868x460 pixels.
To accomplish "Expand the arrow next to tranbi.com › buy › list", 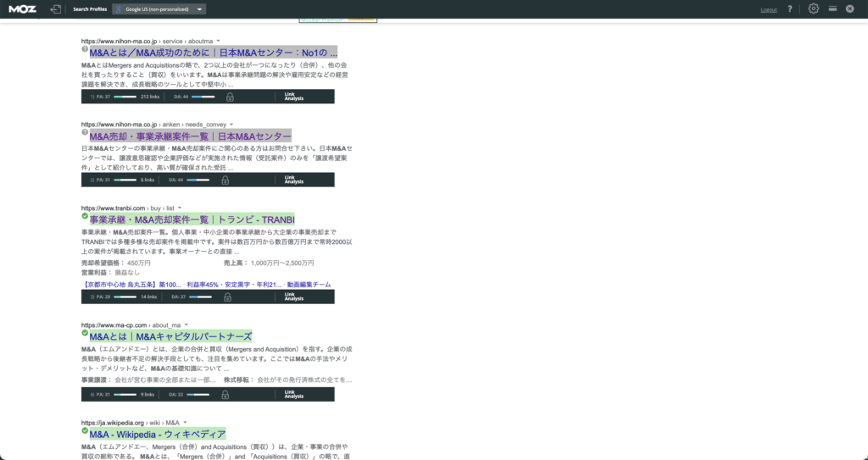I will click(180, 208).
